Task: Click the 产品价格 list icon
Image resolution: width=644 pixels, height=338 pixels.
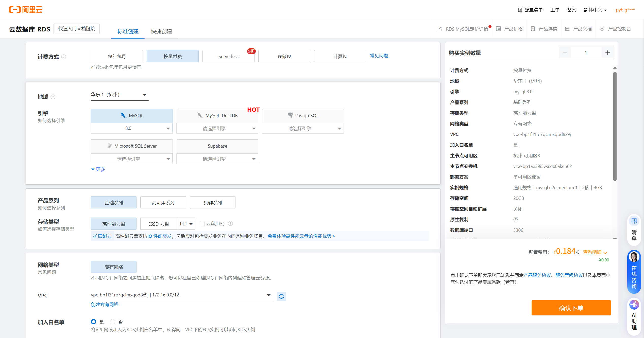Action: (498, 29)
